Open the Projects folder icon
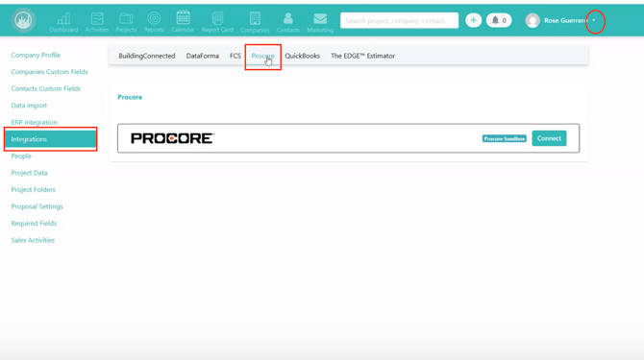Screen dimensions: 644x360 [126, 22]
